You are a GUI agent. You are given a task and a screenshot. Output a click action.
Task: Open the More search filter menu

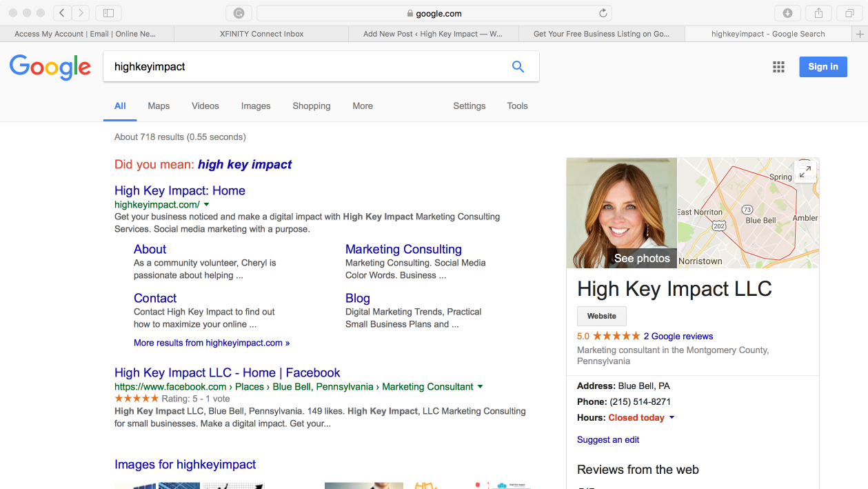363,106
